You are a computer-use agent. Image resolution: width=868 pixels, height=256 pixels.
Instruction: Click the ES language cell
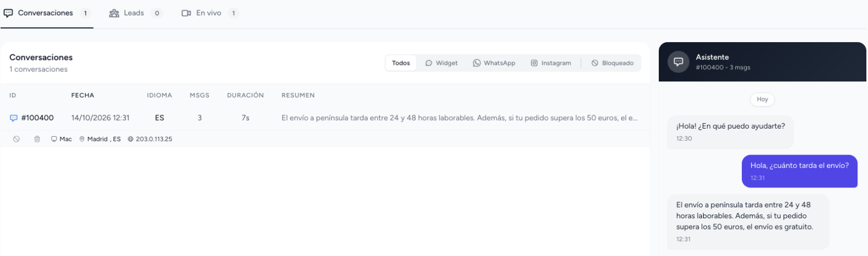click(159, 118)
